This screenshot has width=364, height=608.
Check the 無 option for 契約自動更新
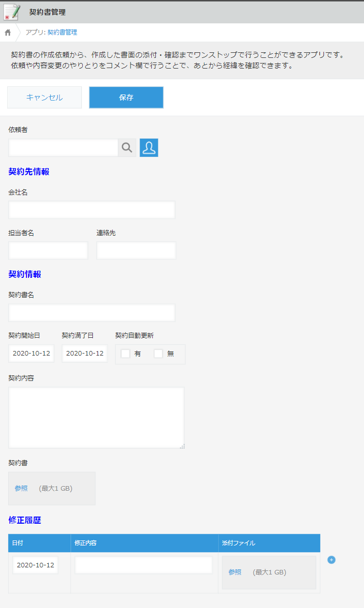(158, 354)
